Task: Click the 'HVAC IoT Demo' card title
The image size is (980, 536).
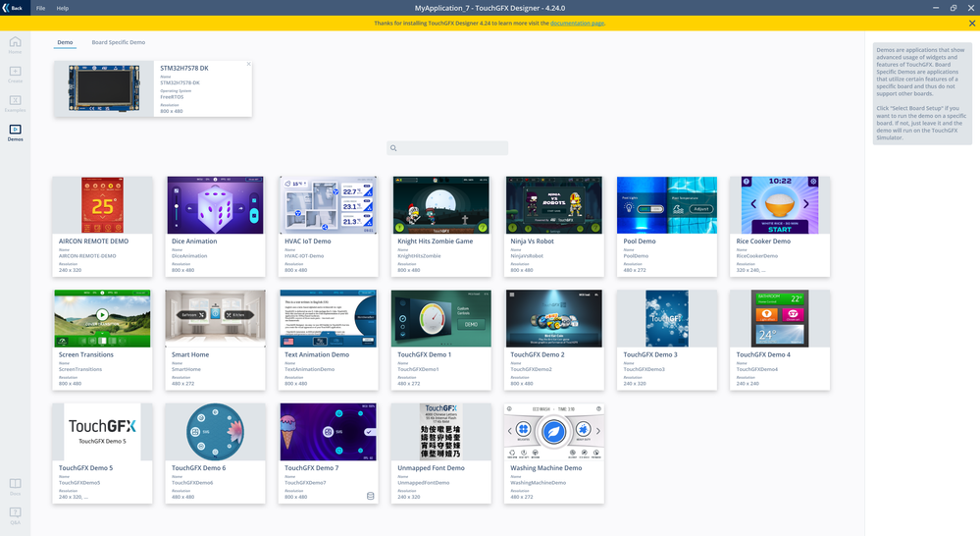Action: coord(308,241)
